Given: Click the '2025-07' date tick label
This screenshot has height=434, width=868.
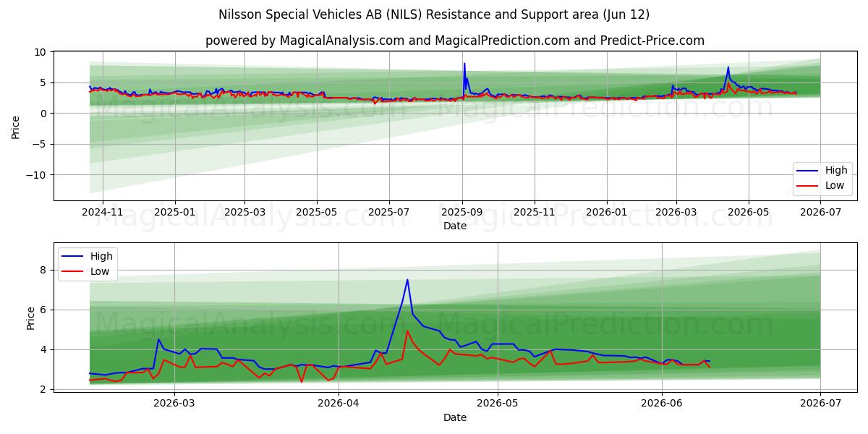Looking at the screenshot, I should (389, 213).
